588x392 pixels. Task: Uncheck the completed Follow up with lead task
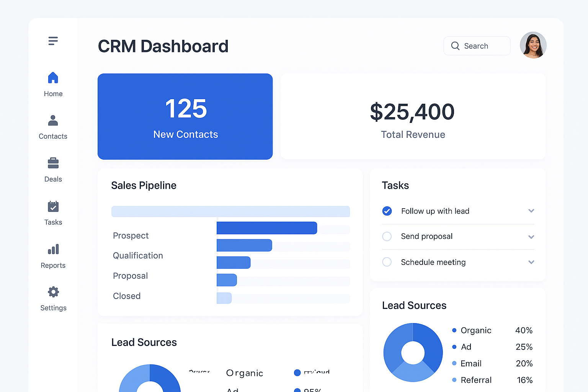tap(387, 211)
